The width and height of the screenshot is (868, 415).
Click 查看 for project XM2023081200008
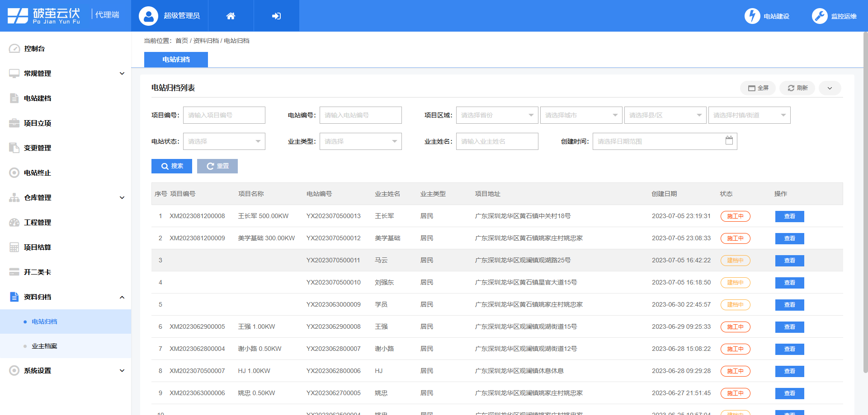[789, 216]
